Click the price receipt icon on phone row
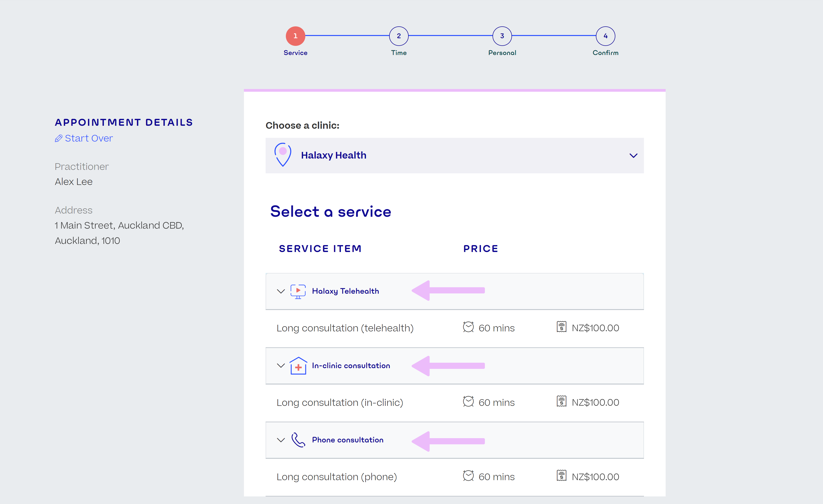 [562, 476]
